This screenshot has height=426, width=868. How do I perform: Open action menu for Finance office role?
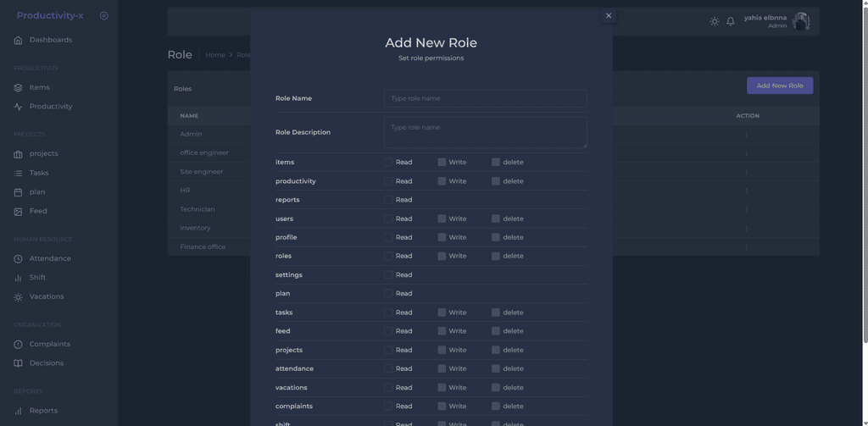[x=746, y=247]
